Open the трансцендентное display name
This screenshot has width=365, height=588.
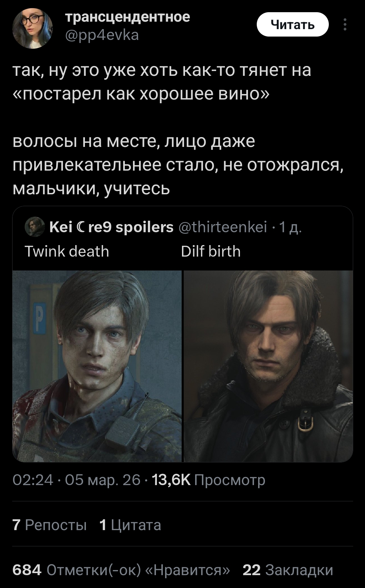pos(127,16)
